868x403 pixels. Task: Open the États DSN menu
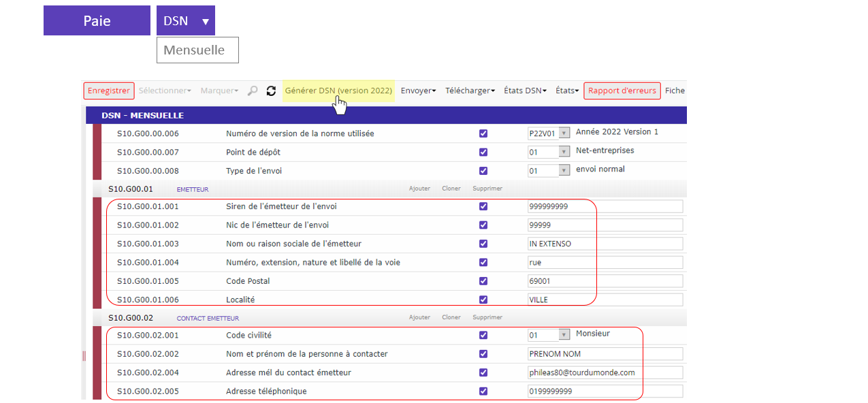coord(525,91)
